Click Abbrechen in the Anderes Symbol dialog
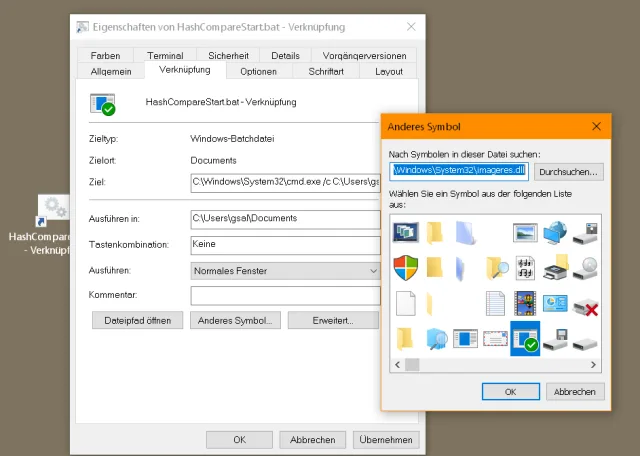 (574, 391)
